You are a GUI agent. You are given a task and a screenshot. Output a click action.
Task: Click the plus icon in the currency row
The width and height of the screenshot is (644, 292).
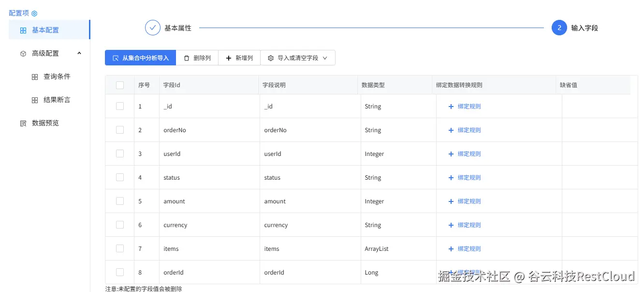[x=451, y=225]
